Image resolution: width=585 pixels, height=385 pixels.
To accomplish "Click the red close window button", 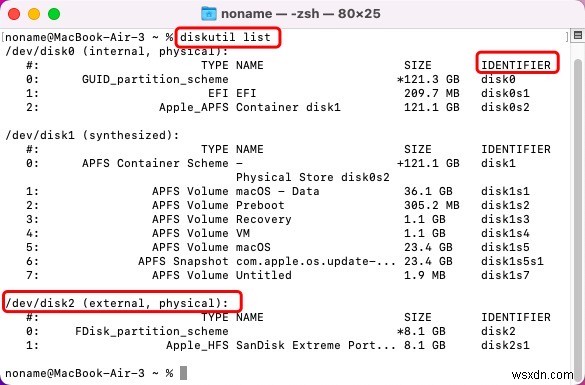I will (14, 14).
